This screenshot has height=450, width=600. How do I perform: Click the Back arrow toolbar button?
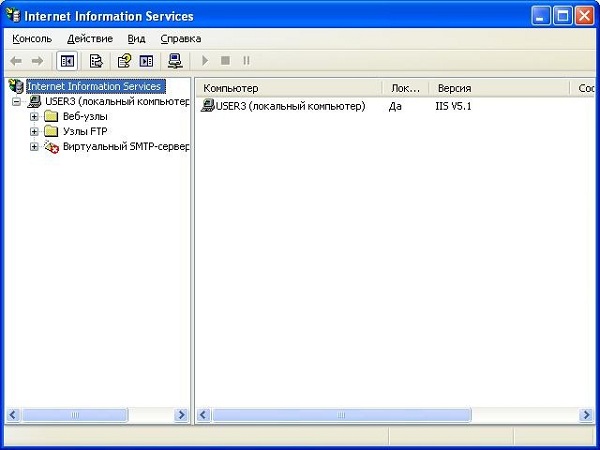pyautogui.click(x=16, y=61)
